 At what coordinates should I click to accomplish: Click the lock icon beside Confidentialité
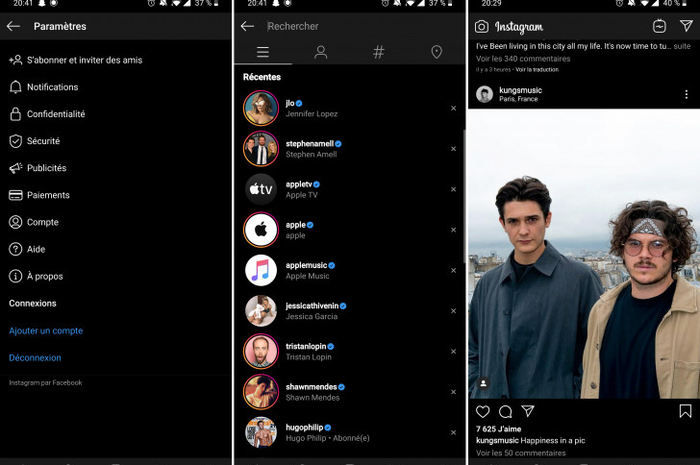click(16, 114)
